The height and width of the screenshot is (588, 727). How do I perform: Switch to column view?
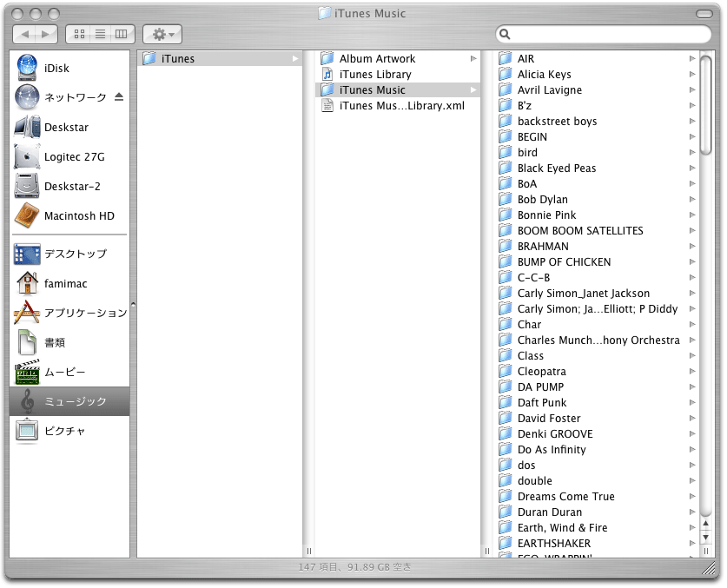pyautogui.click(x=122, y=34)
